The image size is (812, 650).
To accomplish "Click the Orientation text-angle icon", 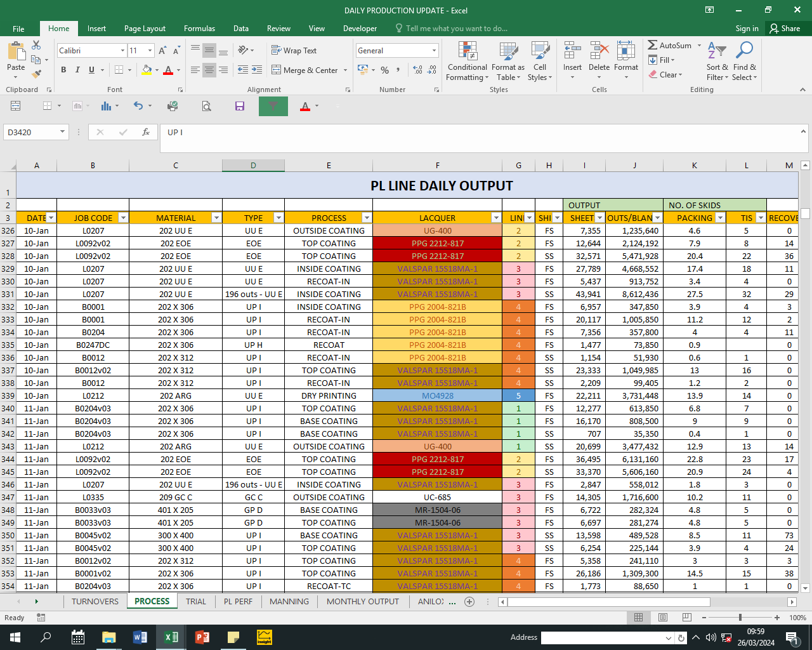I will click(x=243, y=50).
